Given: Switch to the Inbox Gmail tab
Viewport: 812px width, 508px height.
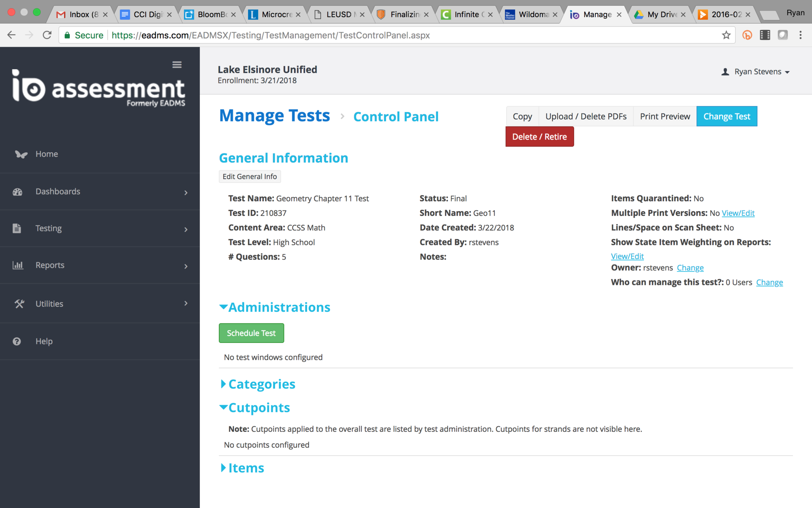Looking at the screenshot, I should [79, 15].
